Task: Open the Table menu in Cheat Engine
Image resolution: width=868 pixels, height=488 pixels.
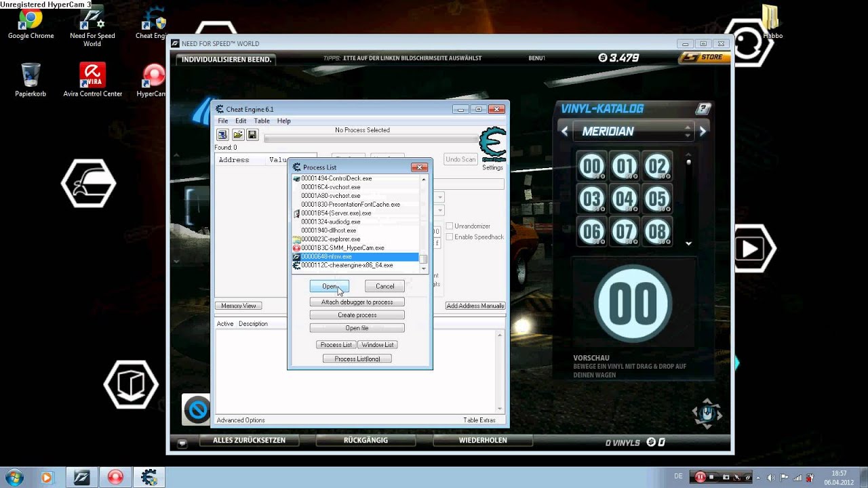Action: 261,121
